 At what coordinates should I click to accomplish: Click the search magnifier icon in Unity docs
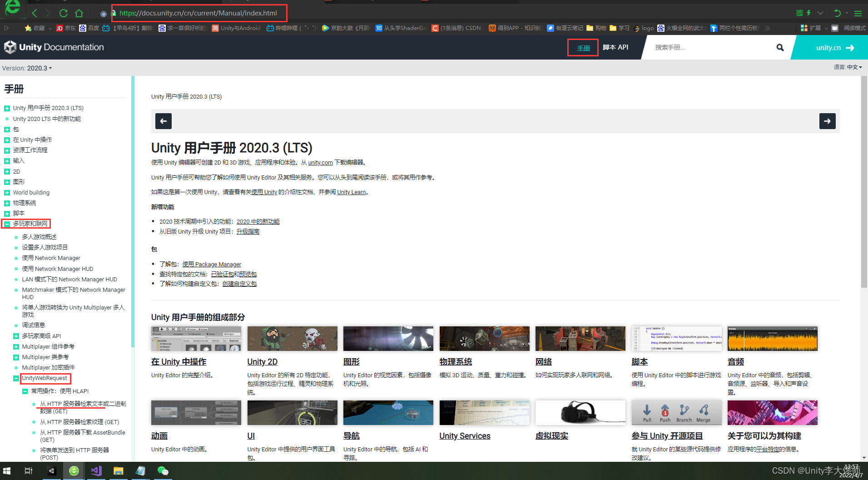point(780,47)
